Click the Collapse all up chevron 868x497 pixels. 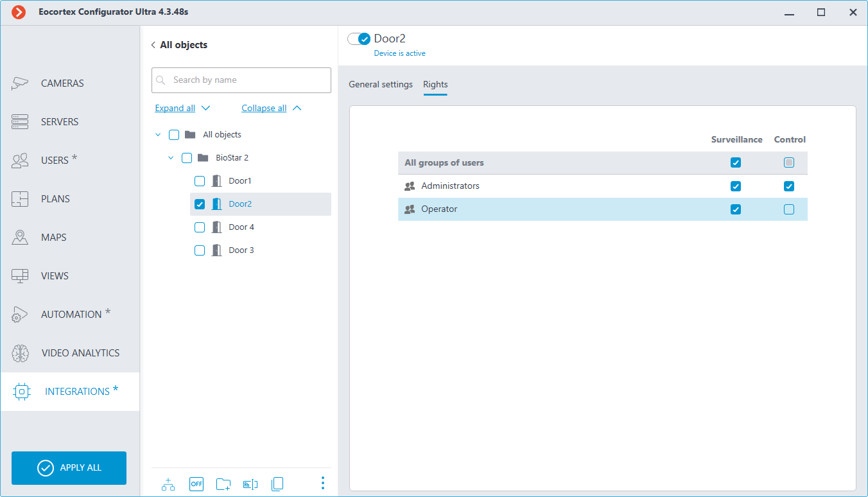tap(297, 109)
